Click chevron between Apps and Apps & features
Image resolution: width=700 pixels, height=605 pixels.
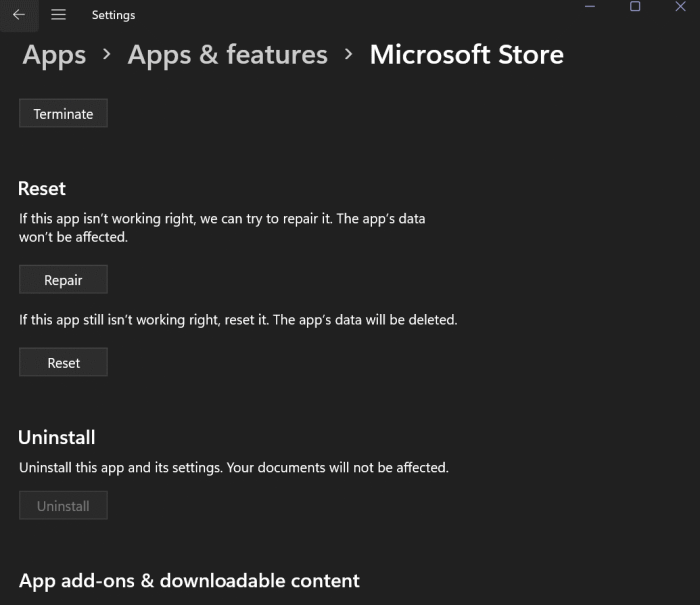tap(107, 54)
